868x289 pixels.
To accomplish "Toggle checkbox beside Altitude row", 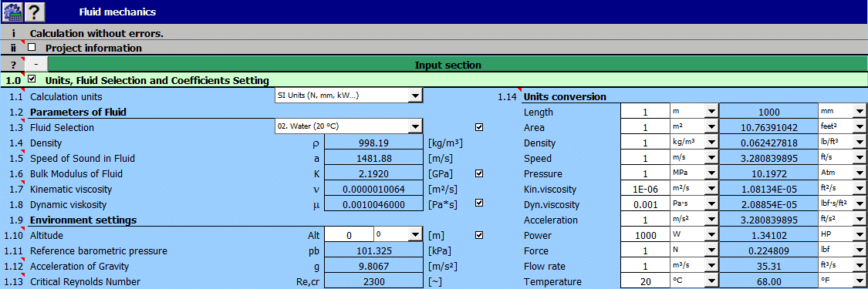I will point(479,235).
